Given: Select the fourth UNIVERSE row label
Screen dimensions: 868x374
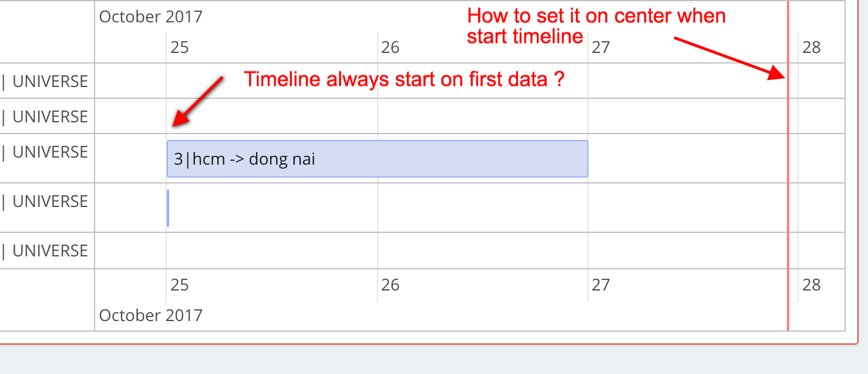Looking at the screenshot, I should [45, 201].
